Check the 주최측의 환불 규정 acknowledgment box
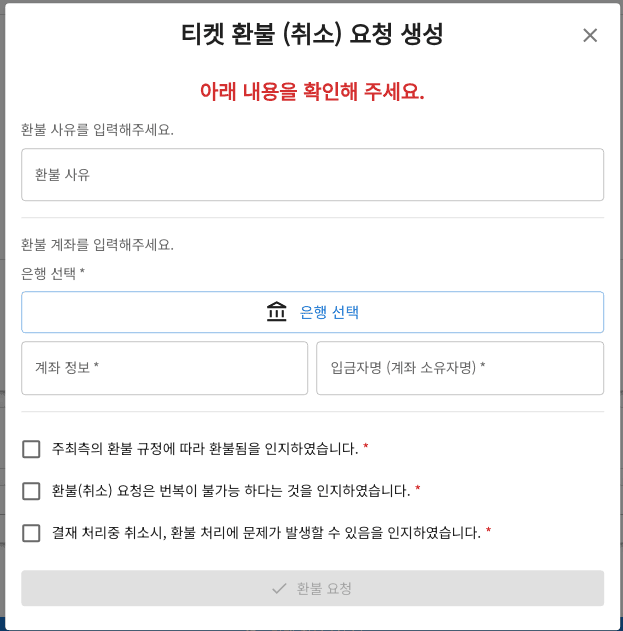 click(31, 449)
